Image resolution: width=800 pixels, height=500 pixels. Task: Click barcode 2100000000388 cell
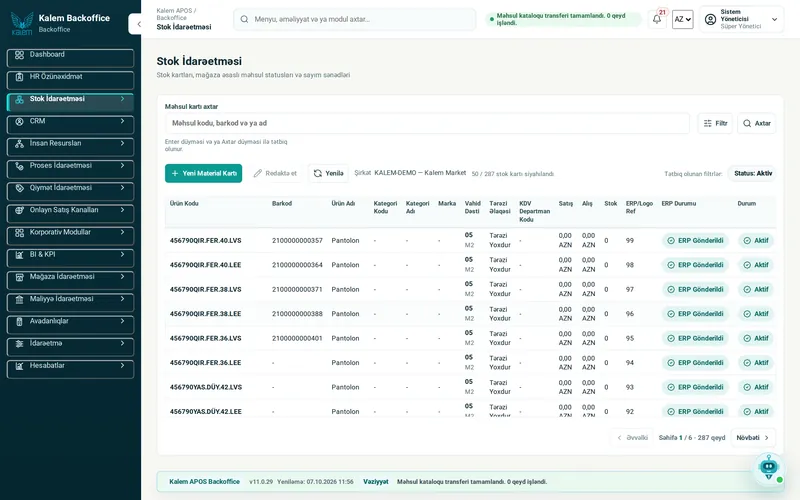coord(297,314)
